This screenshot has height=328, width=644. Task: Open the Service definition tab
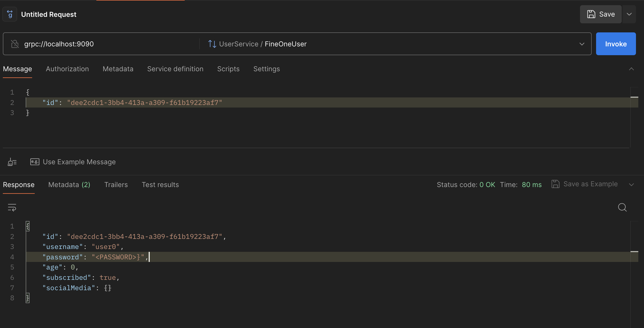click(175, 69)
